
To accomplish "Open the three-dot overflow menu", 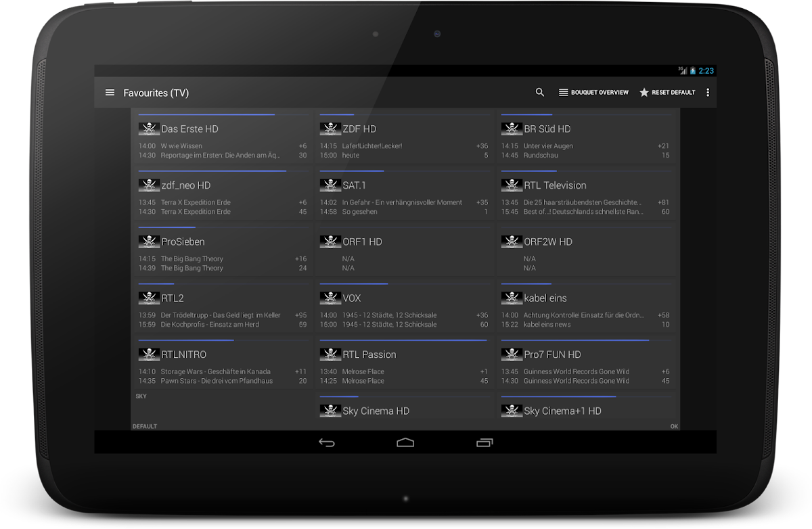I will [708, 93].
